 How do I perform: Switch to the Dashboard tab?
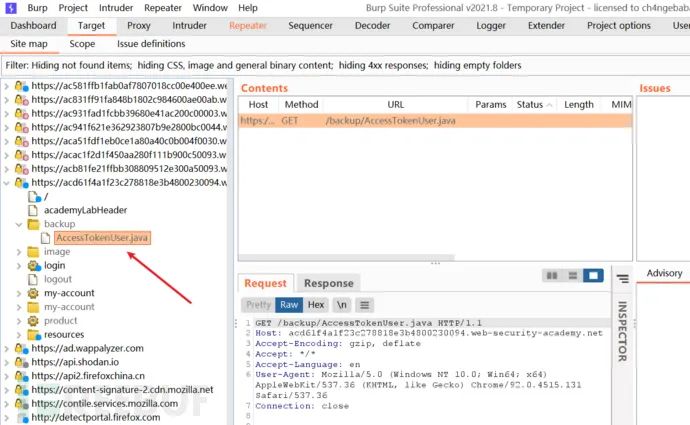click(x=33, y=26)
